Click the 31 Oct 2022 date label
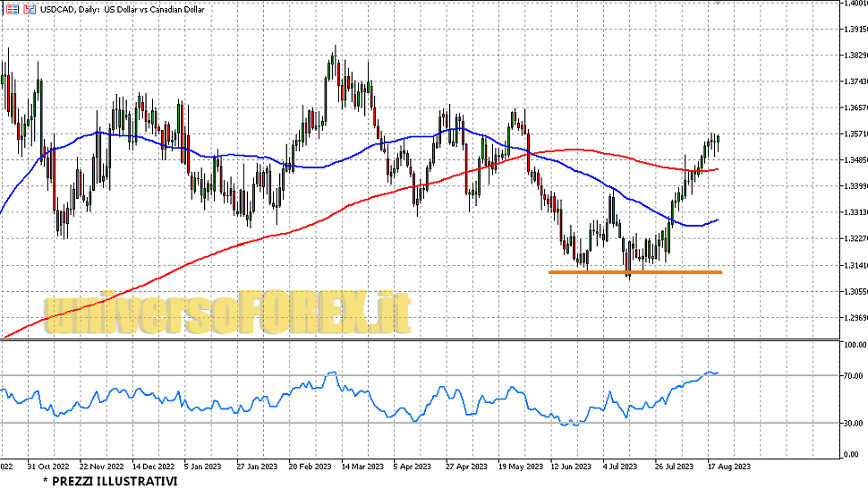 point(48,466)
